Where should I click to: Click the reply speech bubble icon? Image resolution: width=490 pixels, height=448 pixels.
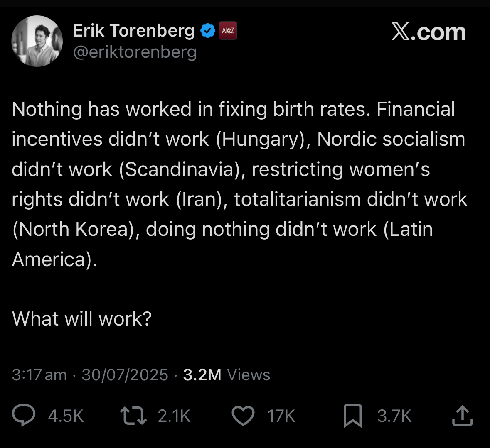(x=24, y=416)
